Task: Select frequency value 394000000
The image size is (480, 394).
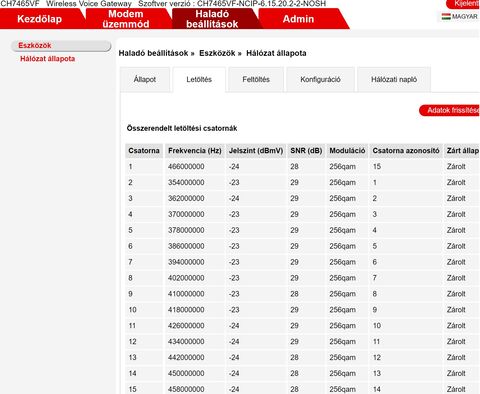Action: pos(186,262)
